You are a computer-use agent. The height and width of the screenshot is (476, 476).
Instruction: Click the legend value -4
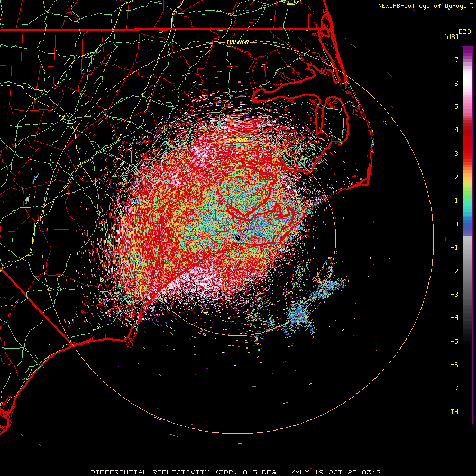click(454, 318)
